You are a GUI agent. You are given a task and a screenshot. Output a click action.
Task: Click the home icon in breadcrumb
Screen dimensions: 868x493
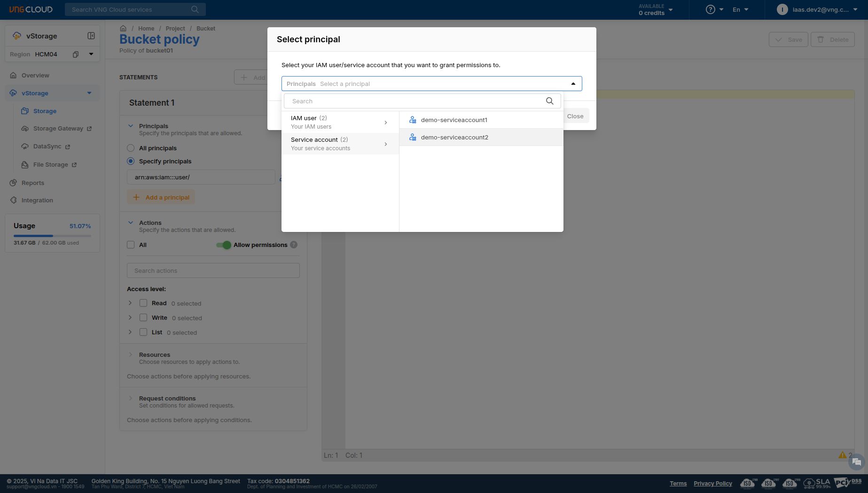[x=123, y=28]
